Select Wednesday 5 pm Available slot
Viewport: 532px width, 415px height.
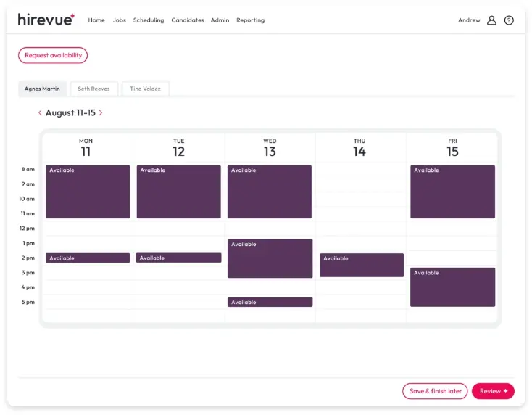point(270,302)
